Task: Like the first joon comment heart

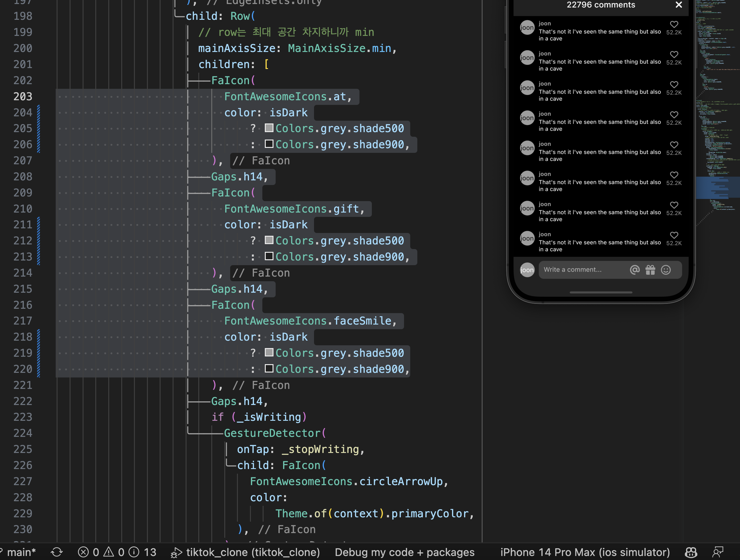Action: click(674, 24)
